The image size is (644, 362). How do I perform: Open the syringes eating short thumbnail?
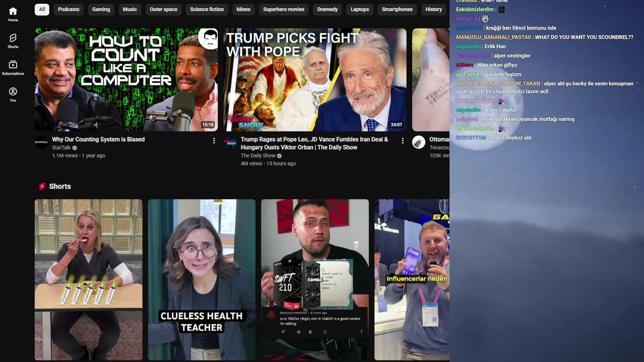89,280
